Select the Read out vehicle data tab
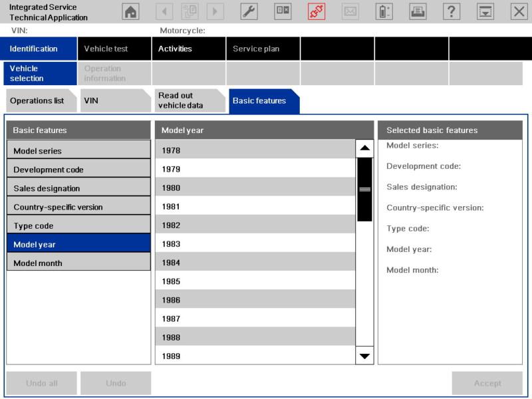This screenshot has width=532, height=399. pyautogui.click(x=188, y=100)
